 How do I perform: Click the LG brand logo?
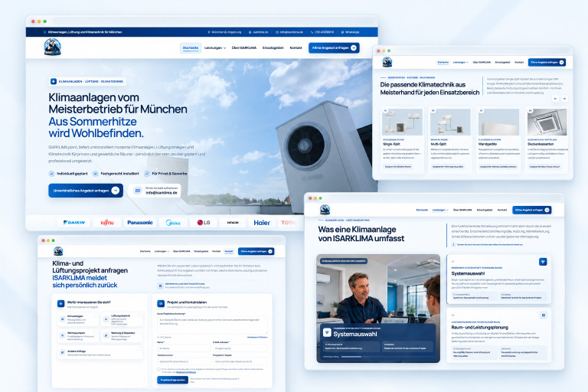click(x=204, y=223)
